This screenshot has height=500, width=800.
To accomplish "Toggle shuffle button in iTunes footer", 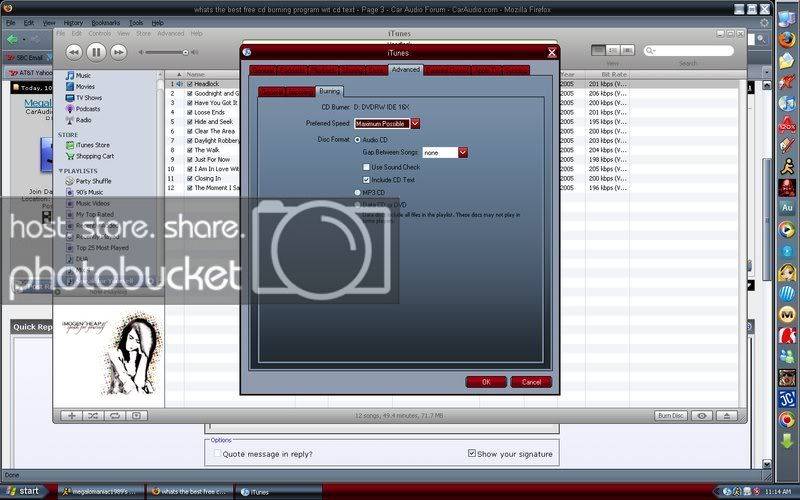I will point(93,416).
